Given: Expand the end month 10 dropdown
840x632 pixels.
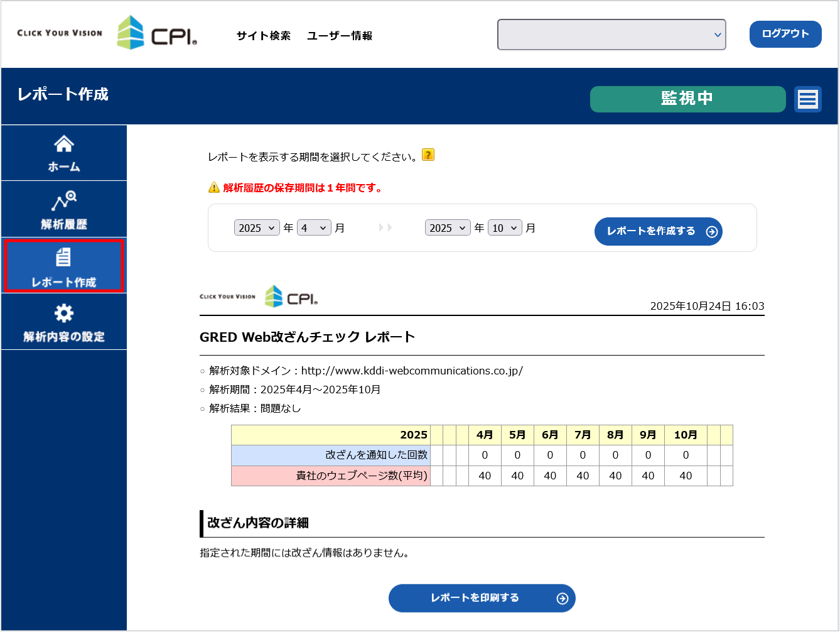Looking at the screenshot, I should pyautogui.click(x=505, y=228).
